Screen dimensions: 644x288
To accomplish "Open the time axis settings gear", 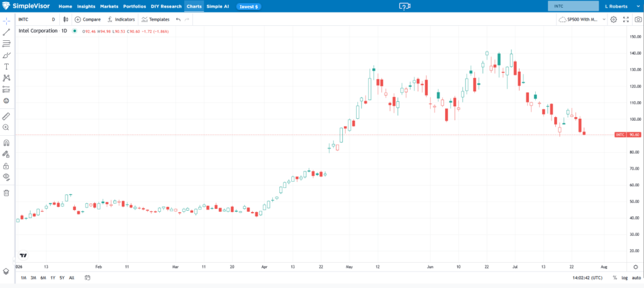I will tap(636, 267).
